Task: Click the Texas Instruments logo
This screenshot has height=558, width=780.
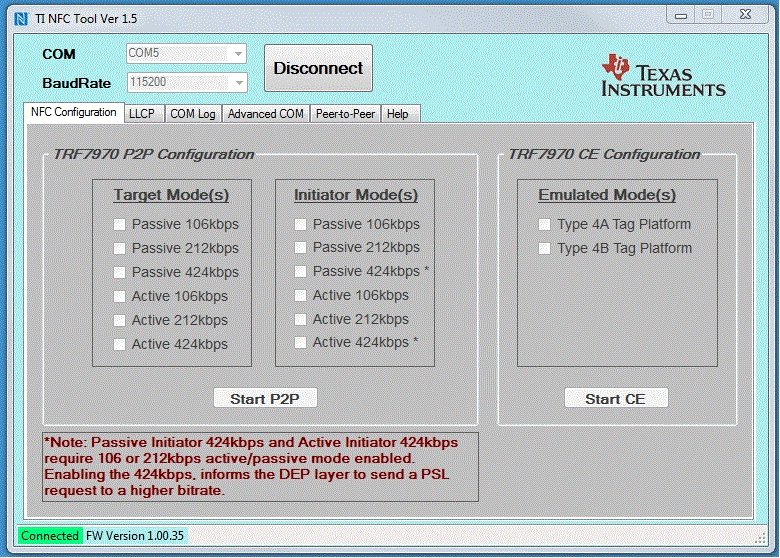Action: (663, 75)
